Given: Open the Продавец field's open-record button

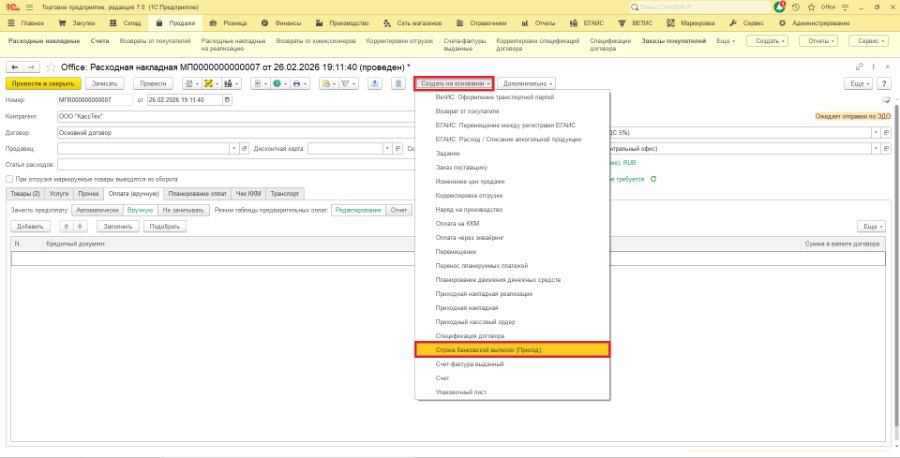Looking at the screenshot, I should click(245, 149).
